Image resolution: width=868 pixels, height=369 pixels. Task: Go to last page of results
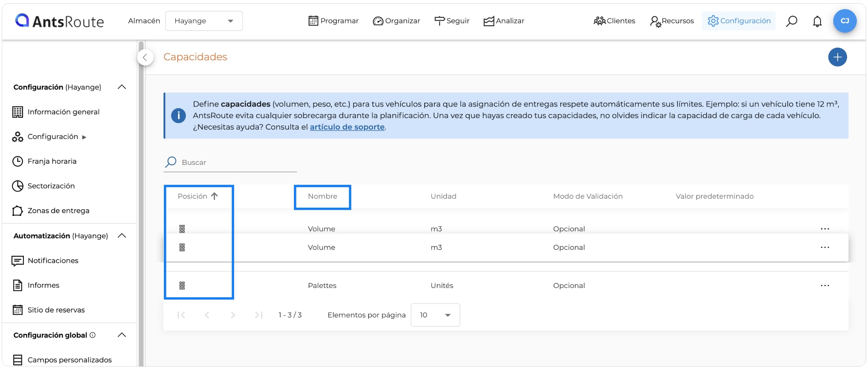[259, 315]
